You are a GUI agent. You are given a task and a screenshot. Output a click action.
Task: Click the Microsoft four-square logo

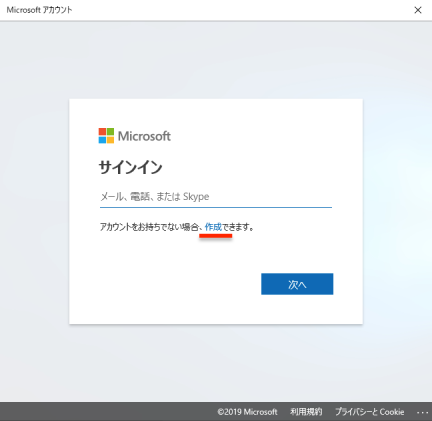coord(106,136)
